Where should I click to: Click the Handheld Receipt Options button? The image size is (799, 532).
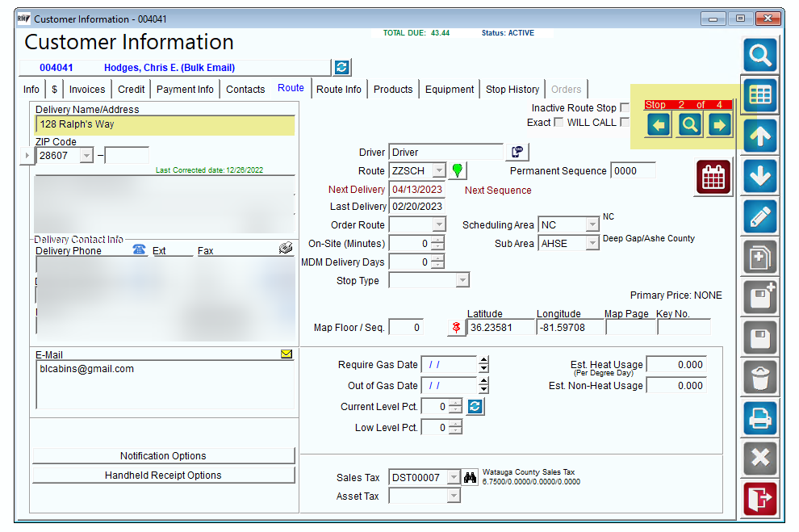click(x=164, y=475)
